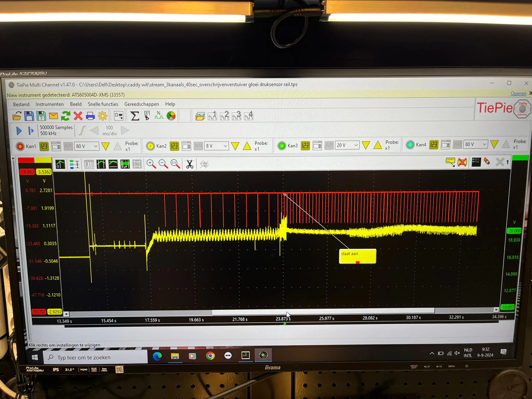Open the Snelle functies menu
532x399 pixels.
click(103, 104)
